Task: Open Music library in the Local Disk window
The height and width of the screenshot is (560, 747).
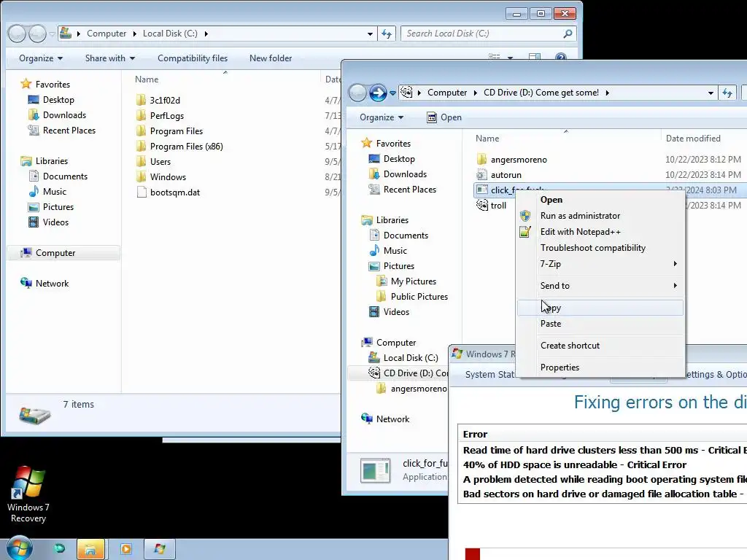Action: click(54, 192)
